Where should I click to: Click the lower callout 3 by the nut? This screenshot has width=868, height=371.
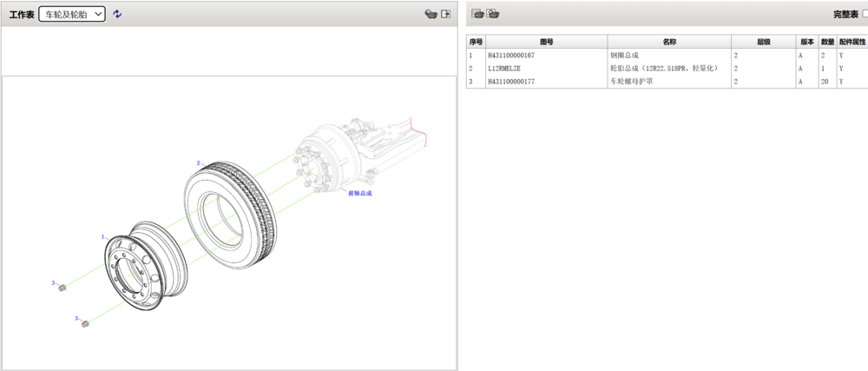point(76,318)
